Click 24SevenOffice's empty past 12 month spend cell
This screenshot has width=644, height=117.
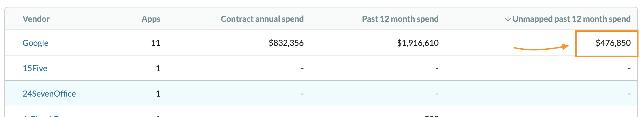tap(437, 94)
